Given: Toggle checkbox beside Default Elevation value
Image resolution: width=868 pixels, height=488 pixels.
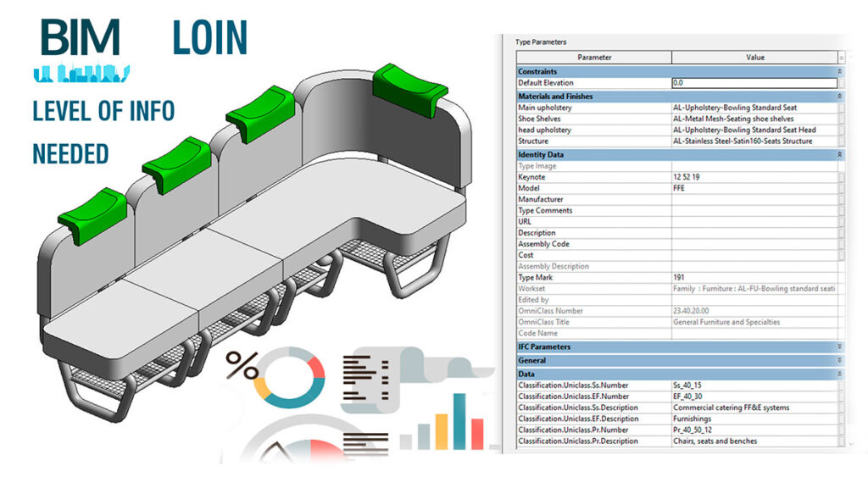Looking at the screenshot, I should click(x=841, y=83).
